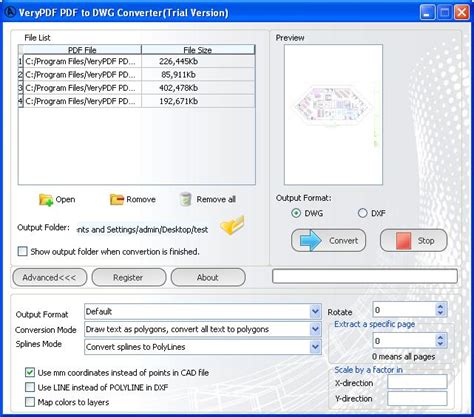Viewport: 474px width, 417px height.
Task: Click the Register button
Action: pos(129,277)
